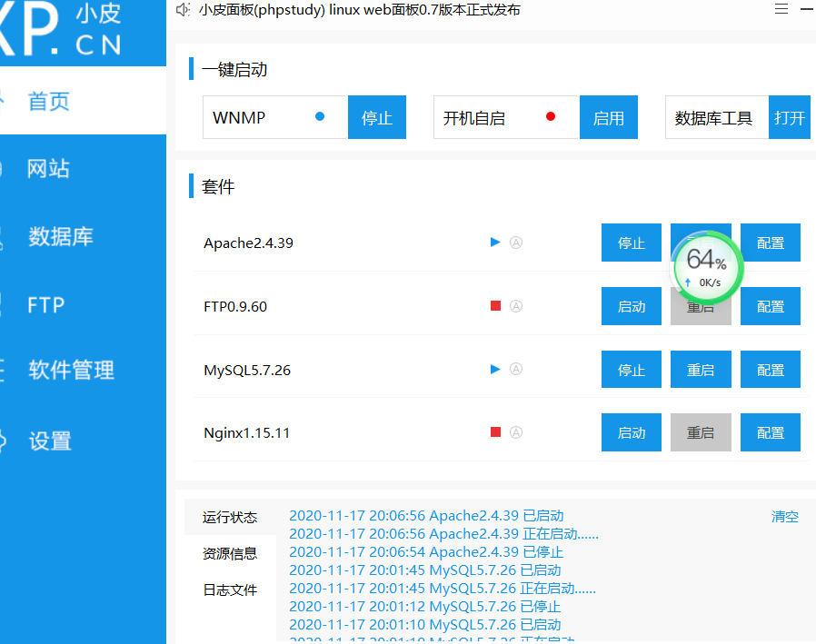Click the XP.CN logo

(61, 30)
